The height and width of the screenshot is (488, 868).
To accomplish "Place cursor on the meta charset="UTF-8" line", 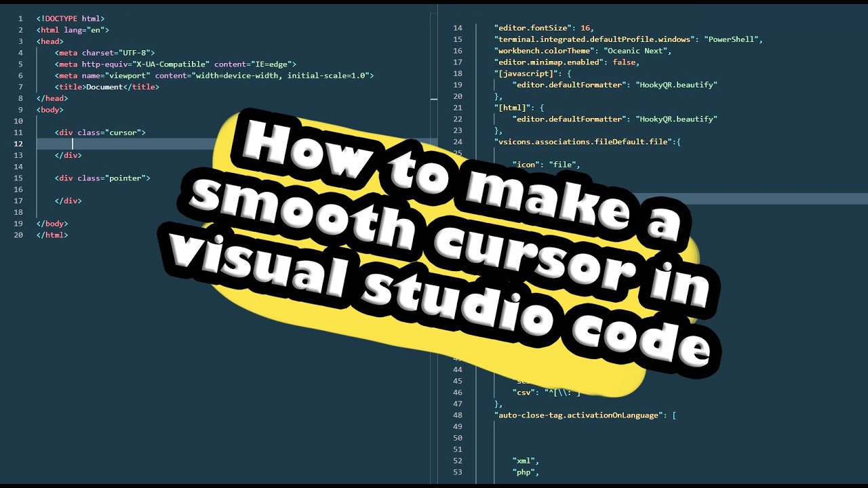I will click(x=105, y=53).
